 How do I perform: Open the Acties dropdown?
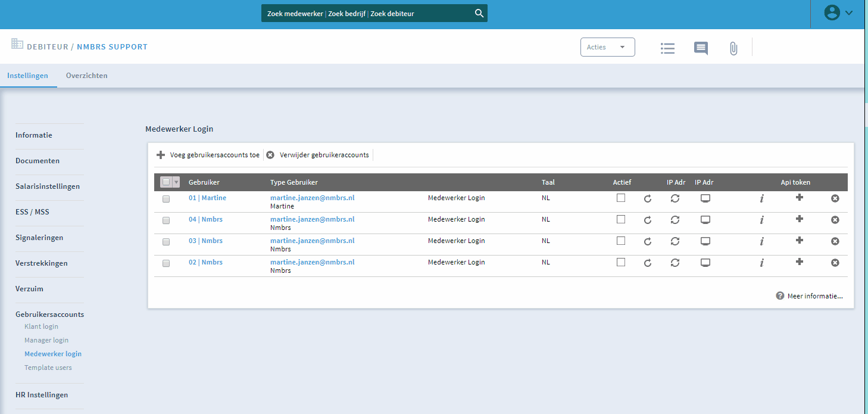[607, 47]
